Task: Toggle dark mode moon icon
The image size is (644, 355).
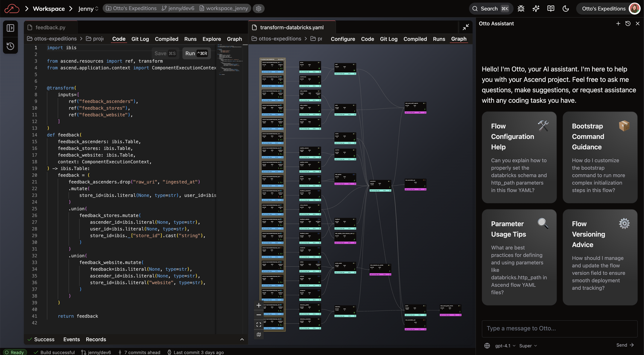Action: (566, 9)
